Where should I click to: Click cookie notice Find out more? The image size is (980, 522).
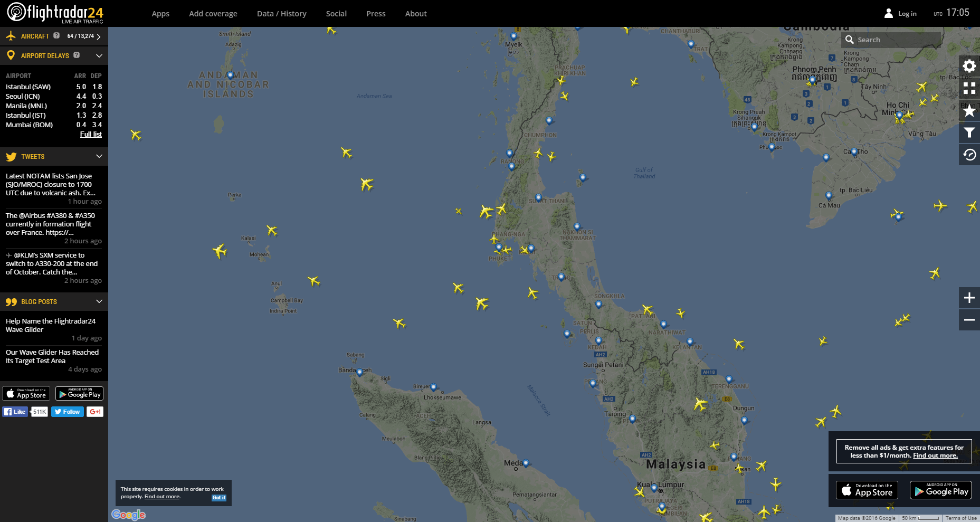(162, 497)
